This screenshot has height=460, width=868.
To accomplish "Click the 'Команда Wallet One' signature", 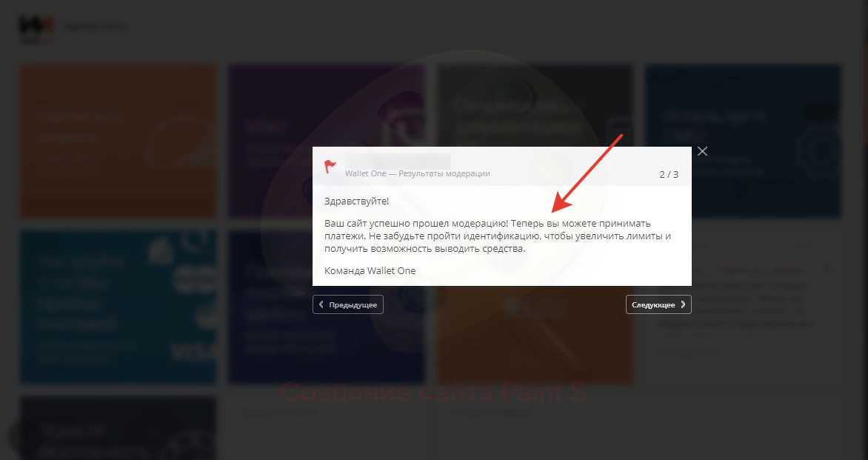I will pyautogui.click(x=370, y=270).
